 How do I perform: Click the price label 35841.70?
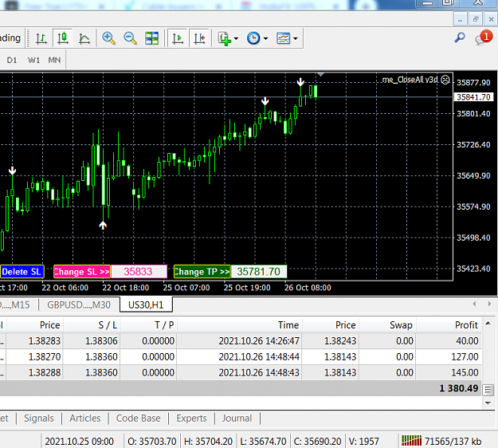(473, 97)
